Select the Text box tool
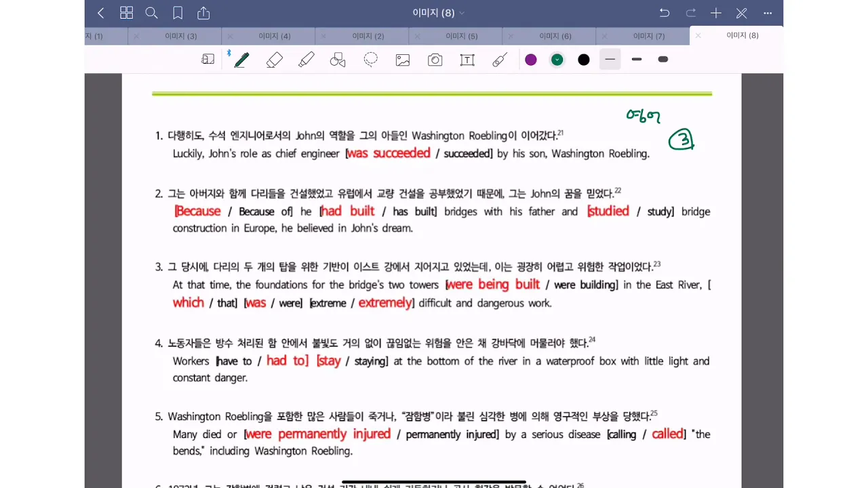Screen dimensions: 868x488 pyautogui.click(x=467, y=60)
